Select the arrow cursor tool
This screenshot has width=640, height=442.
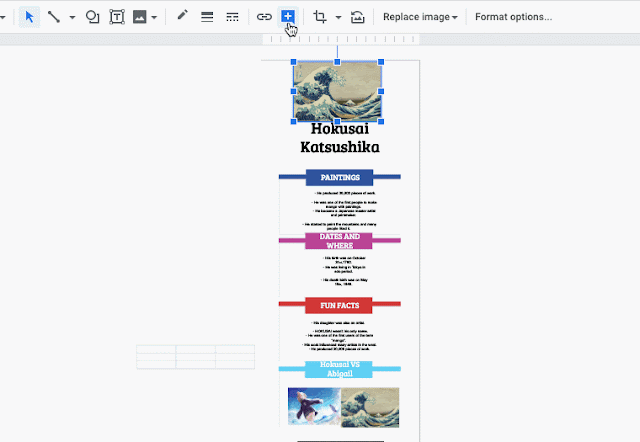[29, 17]
